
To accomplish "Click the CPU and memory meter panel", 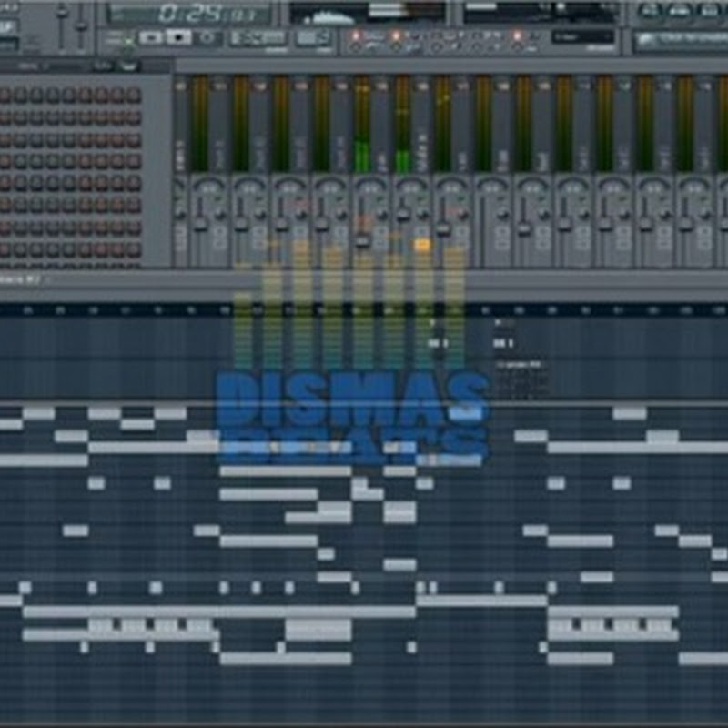I will pos(541,13).
